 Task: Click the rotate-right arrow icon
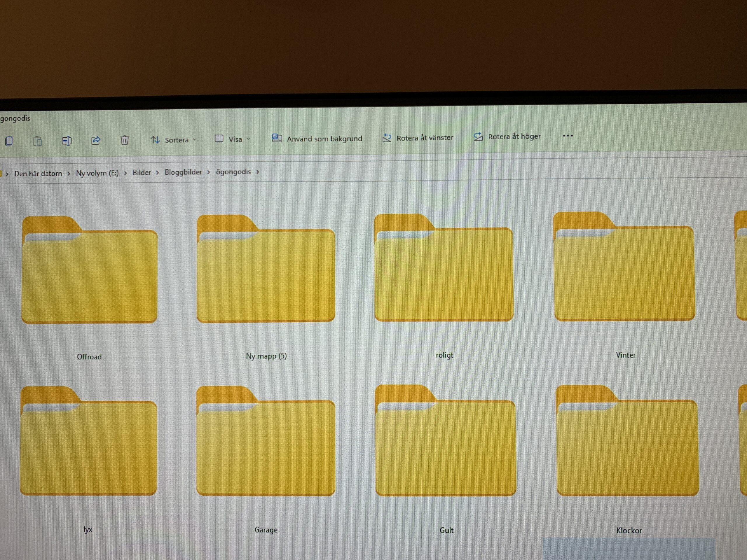pyautogui.click(x=478, y=137)
